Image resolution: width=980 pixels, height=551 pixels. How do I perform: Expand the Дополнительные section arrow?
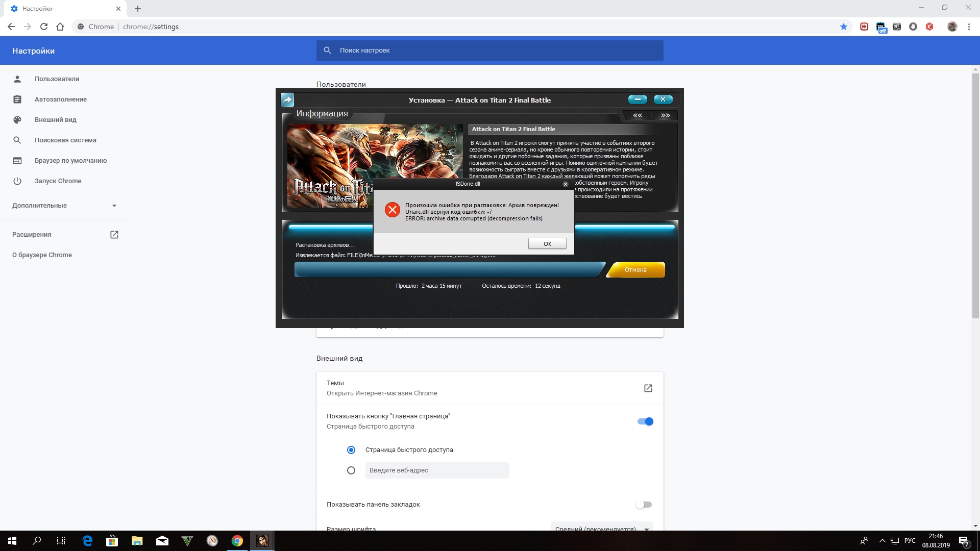114,206
